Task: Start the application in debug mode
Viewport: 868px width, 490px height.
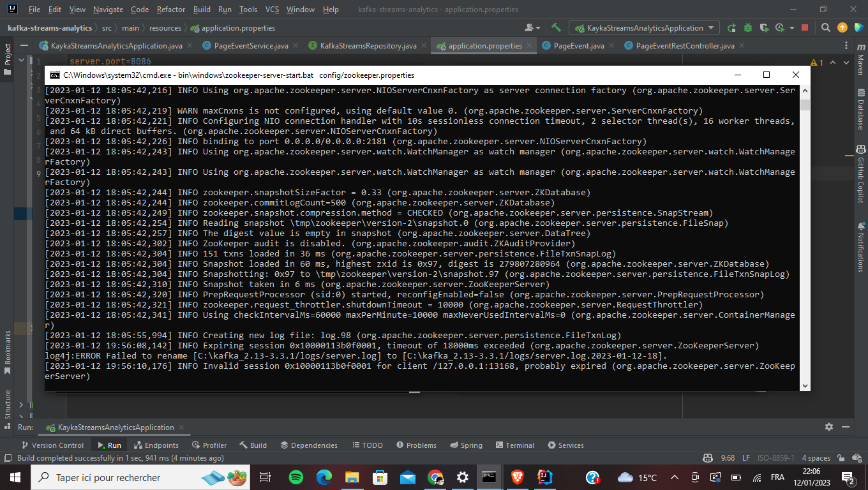Action: pyautogui.click(x=748, y=28)
